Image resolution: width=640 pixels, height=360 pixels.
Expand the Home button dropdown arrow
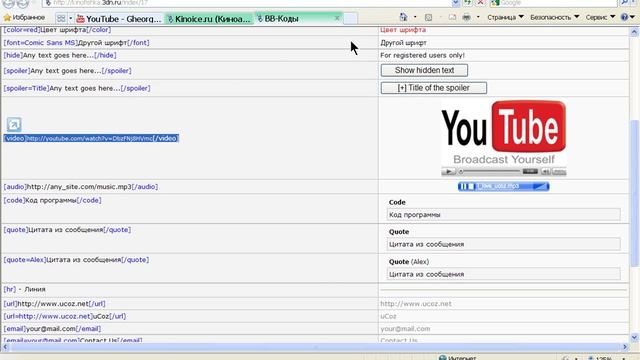tap(415, 17)
